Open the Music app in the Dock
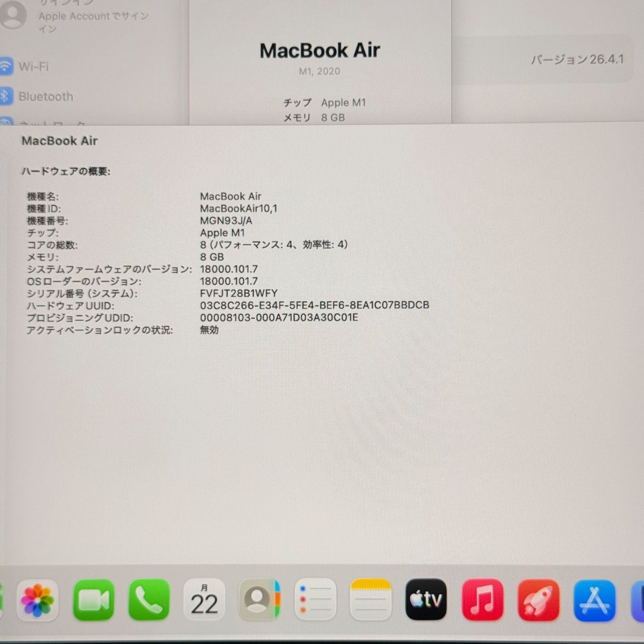644x644 pixels. 483,600
